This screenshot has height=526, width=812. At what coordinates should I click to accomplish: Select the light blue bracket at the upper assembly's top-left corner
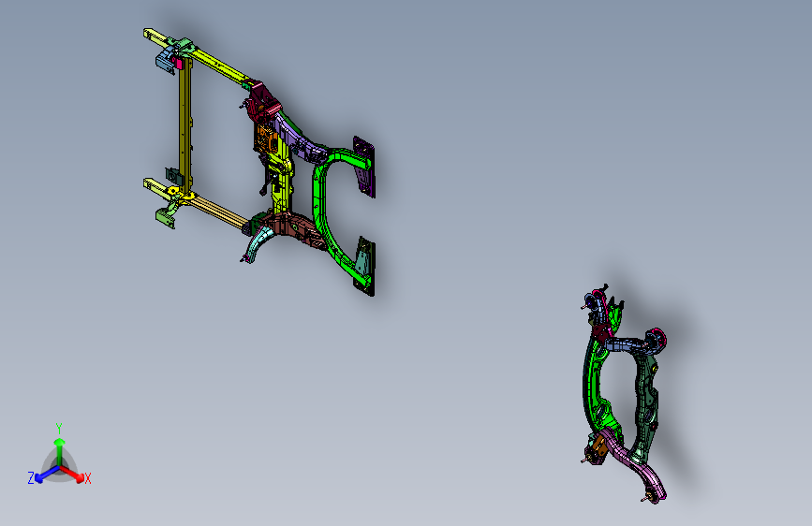pos(165,61)
